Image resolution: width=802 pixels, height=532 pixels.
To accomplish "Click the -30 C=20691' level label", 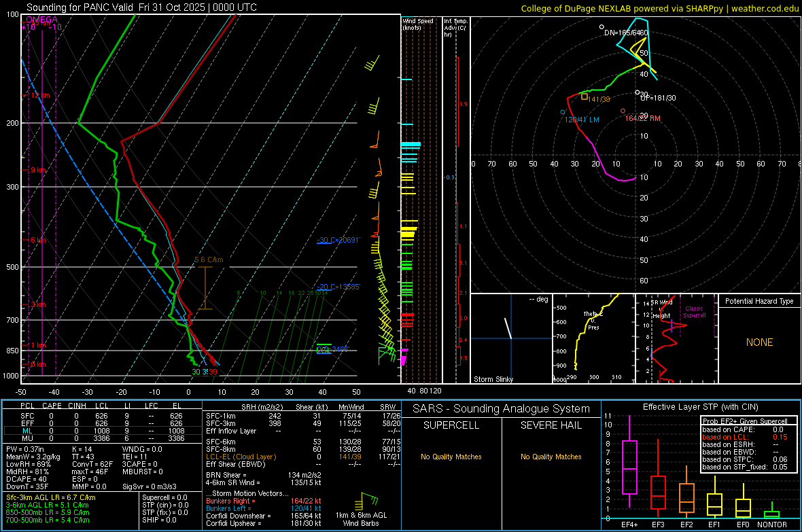I will coord(338,240).
